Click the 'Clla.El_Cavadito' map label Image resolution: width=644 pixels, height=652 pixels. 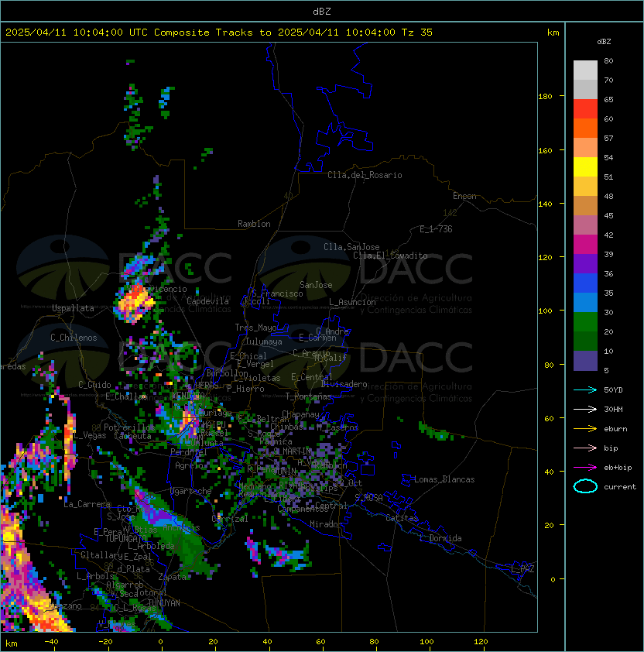pos(390,256)
